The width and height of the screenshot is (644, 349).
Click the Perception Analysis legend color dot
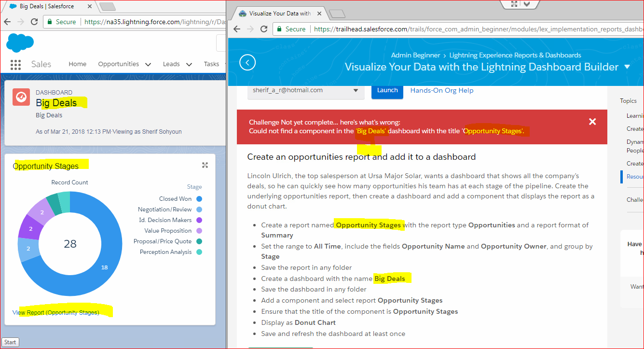199,252
